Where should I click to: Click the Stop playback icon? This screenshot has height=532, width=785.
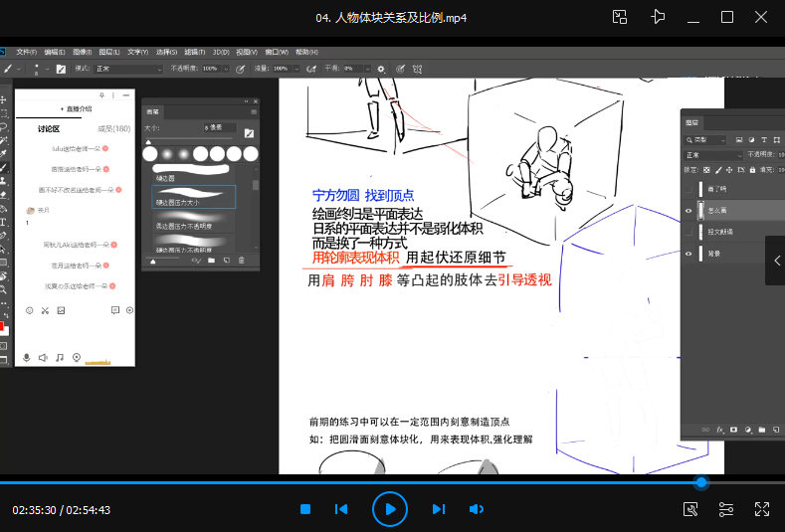pos(305,509)
